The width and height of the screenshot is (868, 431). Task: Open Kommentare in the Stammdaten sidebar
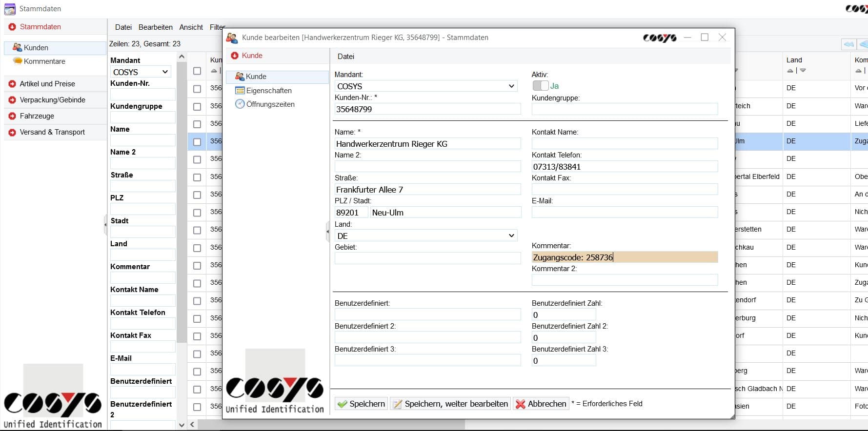(44, 61)
